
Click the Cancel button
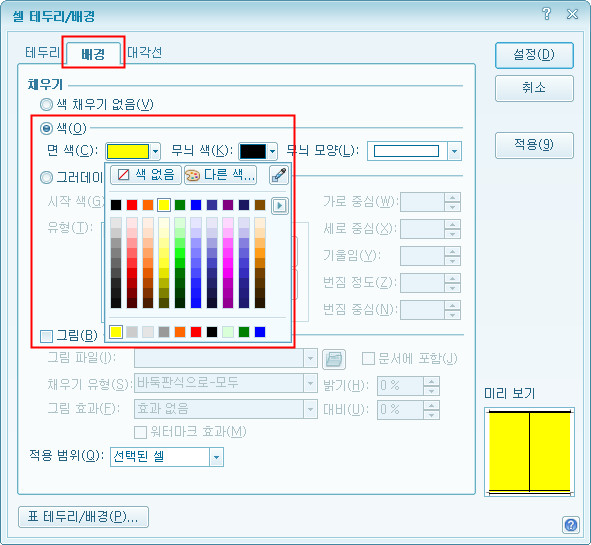tap(534, 89)
